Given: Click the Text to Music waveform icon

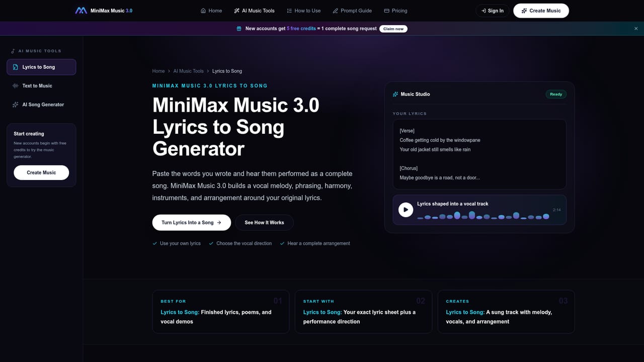Looking at the screenshot, I should [x=16, y=86].
